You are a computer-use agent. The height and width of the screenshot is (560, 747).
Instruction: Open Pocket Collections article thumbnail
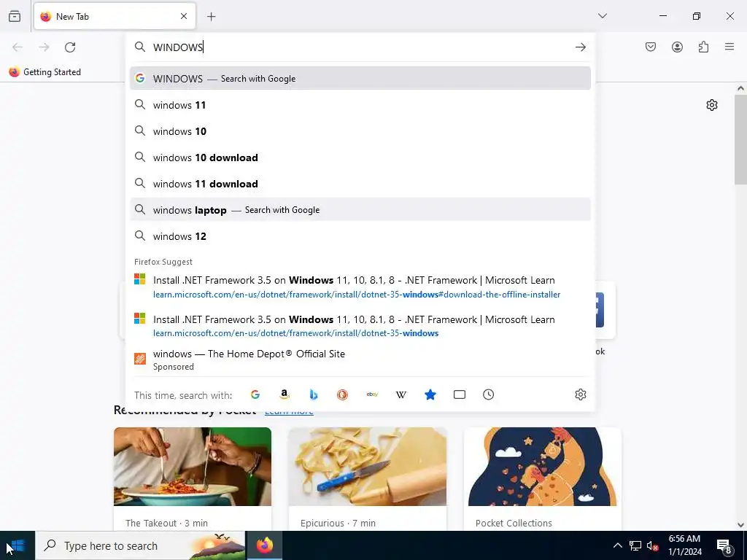[x=542, y=466]
